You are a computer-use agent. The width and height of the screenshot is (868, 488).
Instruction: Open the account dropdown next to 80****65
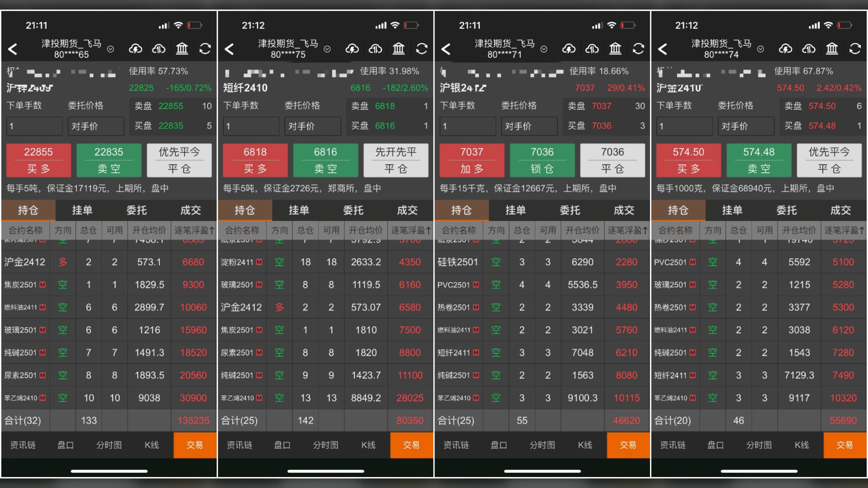point(111,49)
